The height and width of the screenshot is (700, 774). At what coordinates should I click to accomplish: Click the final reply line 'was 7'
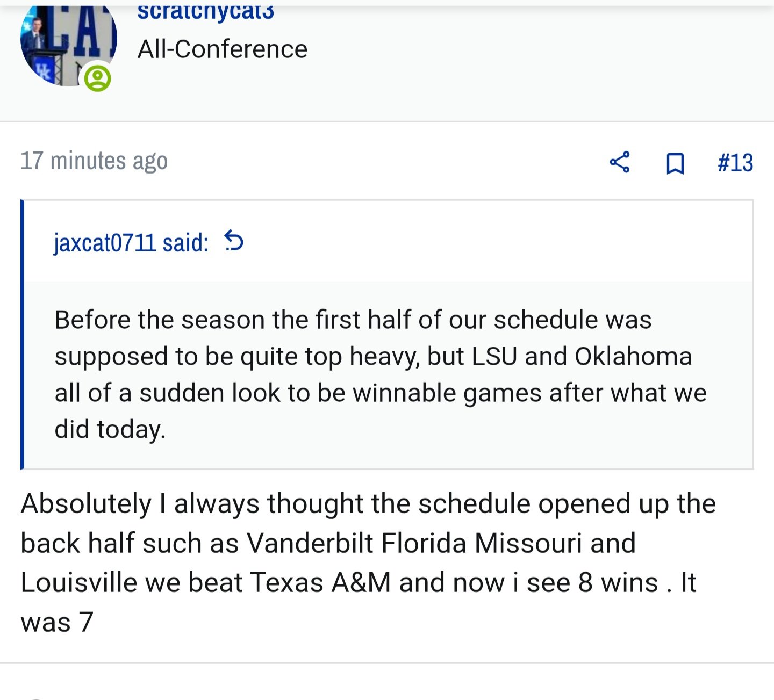57,623
